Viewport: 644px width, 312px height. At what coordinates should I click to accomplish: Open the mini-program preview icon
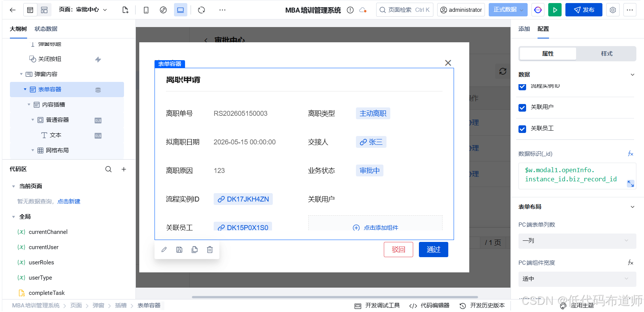click(x=163, y=10)
